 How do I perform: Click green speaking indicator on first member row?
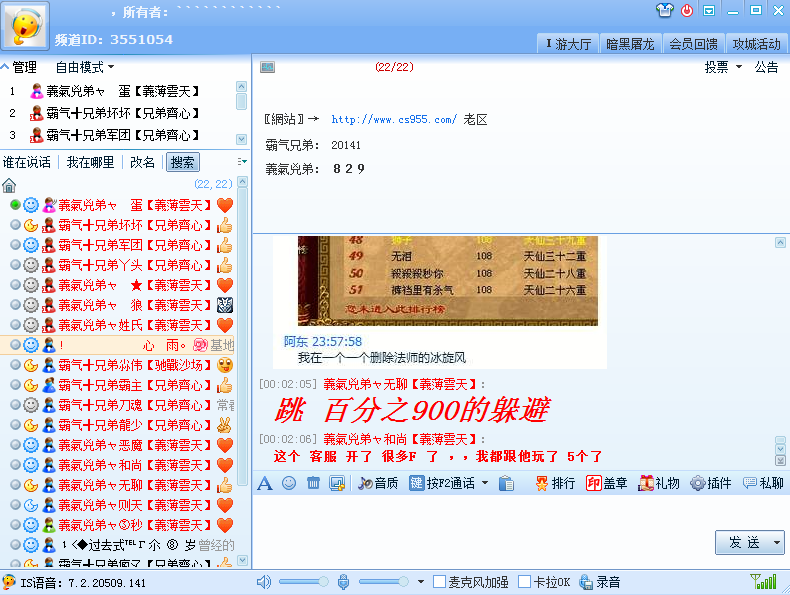tap(15, 205)
